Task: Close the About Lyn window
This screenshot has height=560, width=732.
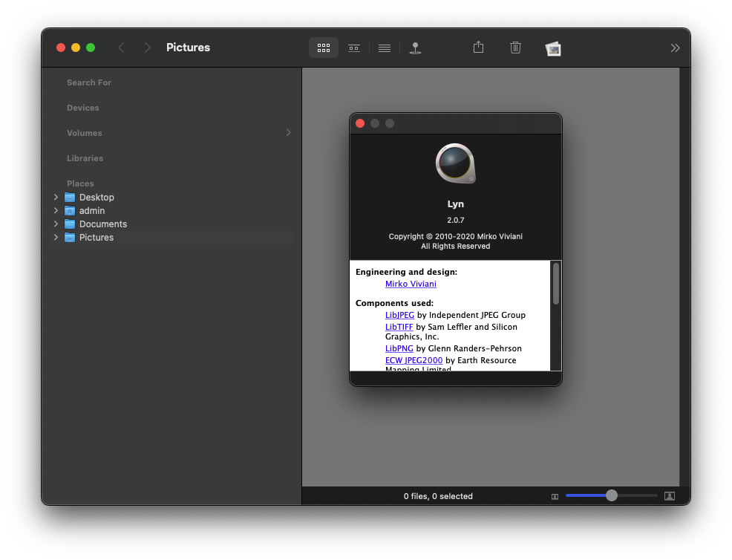Action: pyautogui.click(x=360, y=123)
